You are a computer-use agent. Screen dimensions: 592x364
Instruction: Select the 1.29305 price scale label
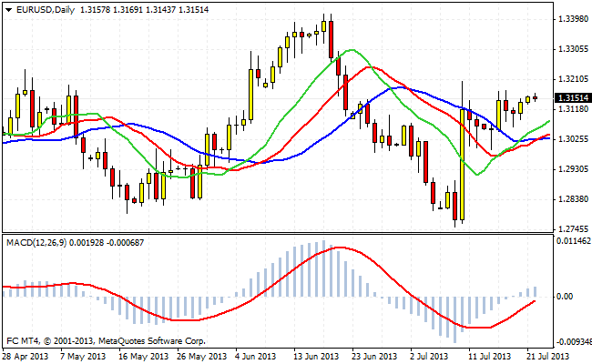pyautogui.click(x=573, y=169)
